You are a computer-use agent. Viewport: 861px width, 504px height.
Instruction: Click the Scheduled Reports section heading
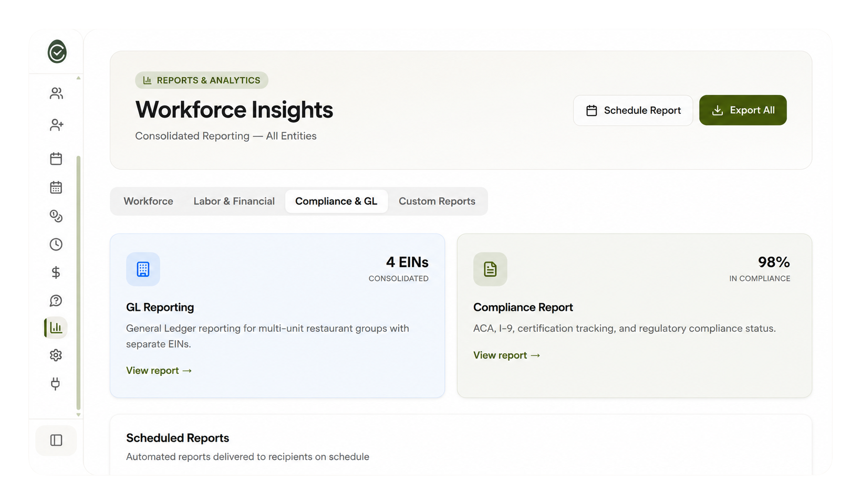[178, 438]
